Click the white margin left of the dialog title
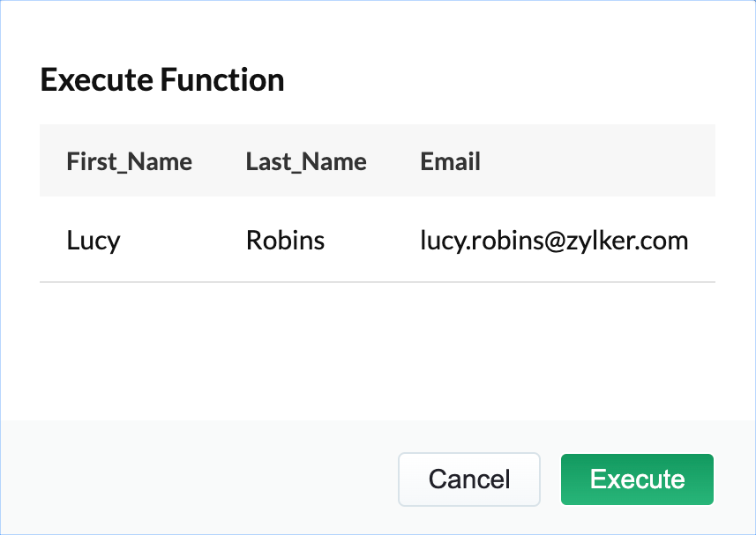The width and height of the screenshot is (756, 535). 19,80
